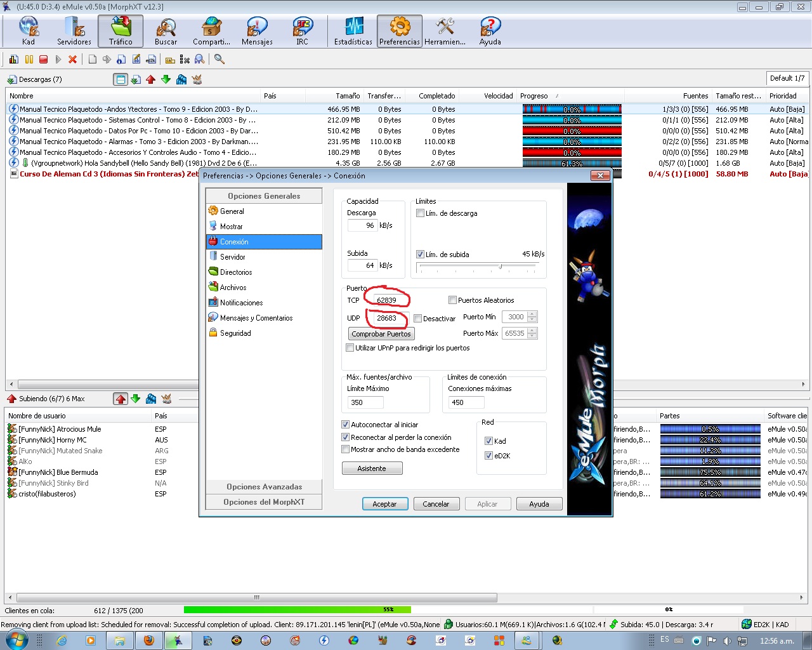Select Seguridad in preferences list
812x650 pixels.
tap(235, 333)
